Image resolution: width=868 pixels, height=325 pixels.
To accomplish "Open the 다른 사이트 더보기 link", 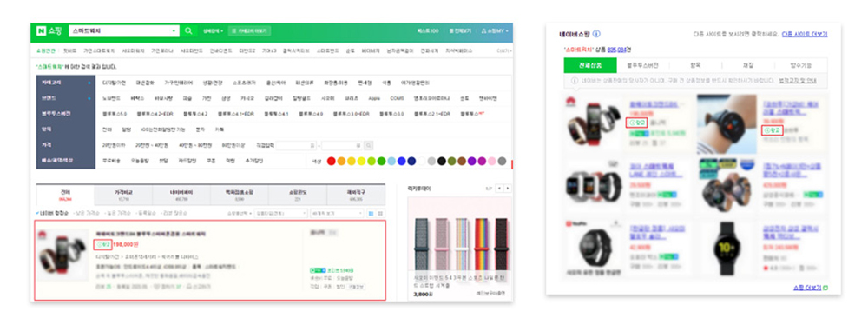I will point(805,34).
